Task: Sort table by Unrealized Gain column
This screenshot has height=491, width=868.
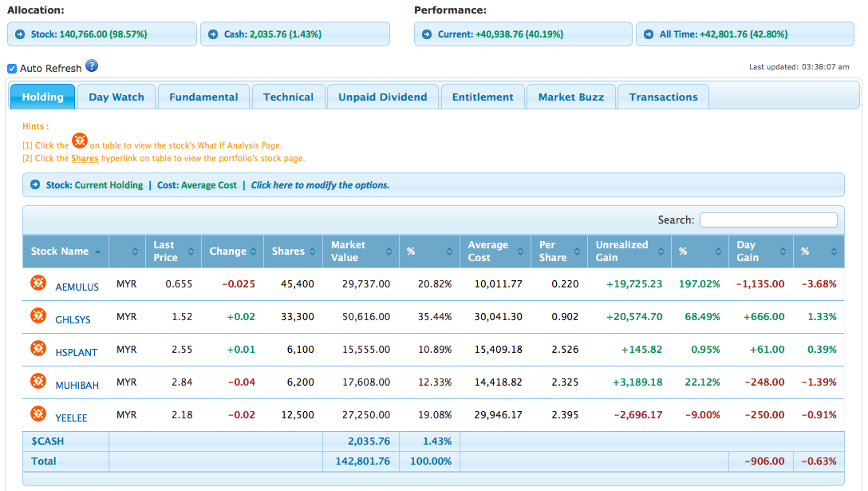Action: click(x=629, y=251)
